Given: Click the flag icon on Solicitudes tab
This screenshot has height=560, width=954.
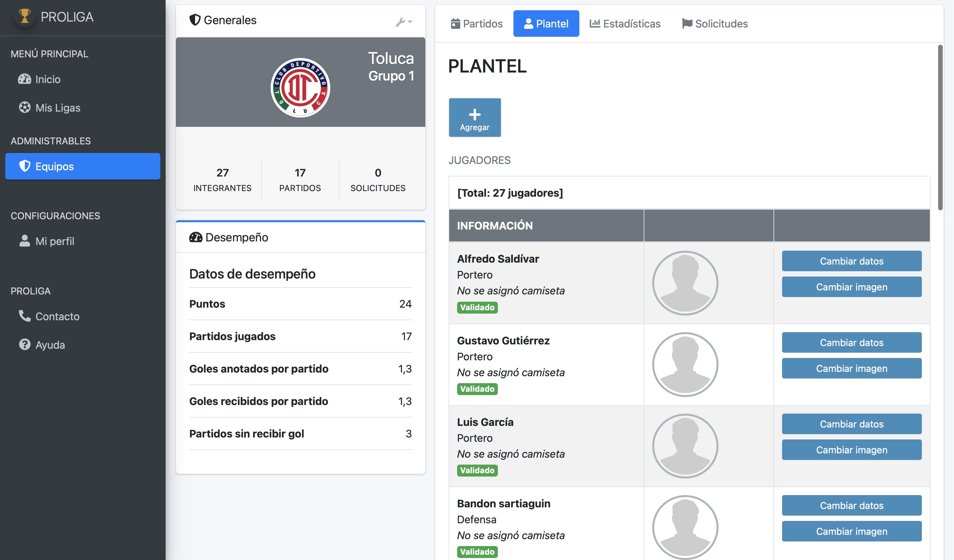Looking at the screenshot, I should [x=687, y=24].
